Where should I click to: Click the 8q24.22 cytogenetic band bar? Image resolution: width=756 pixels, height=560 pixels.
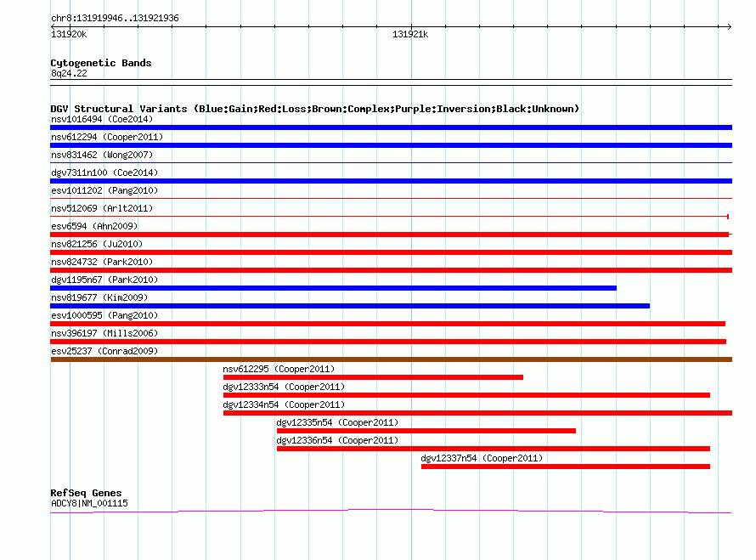coord(391,82)
